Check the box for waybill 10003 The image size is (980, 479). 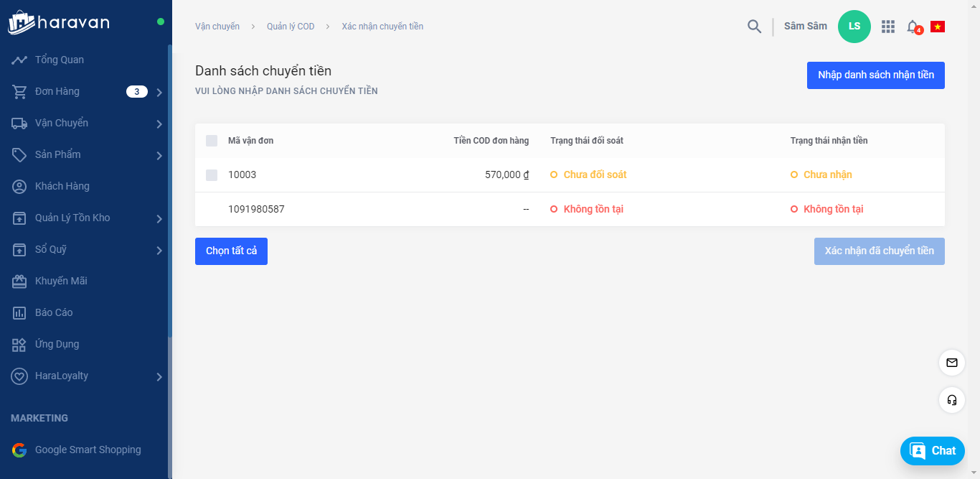click(x=212, y=175)
